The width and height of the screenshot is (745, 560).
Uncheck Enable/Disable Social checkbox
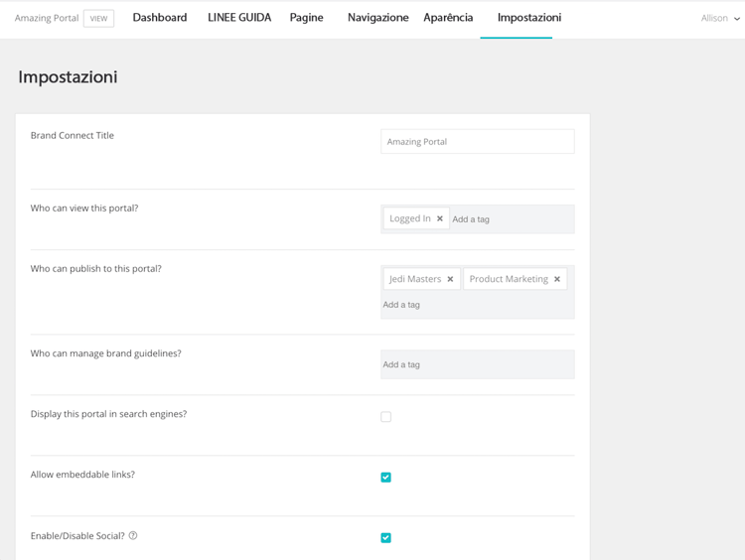pos(386,538)
